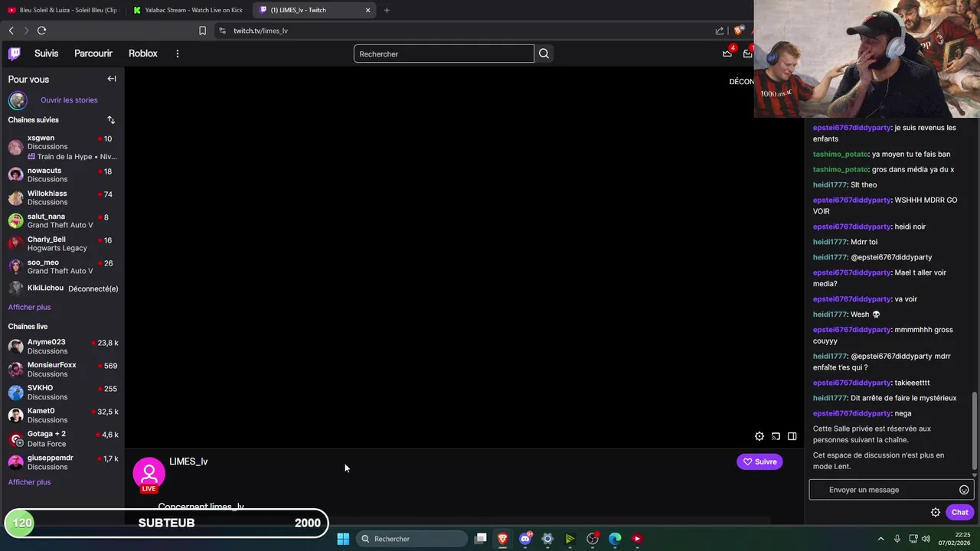This screenshot has width=980, height=551.
Task: Sort followed channels with the sort icon
Action: (111, 120)
